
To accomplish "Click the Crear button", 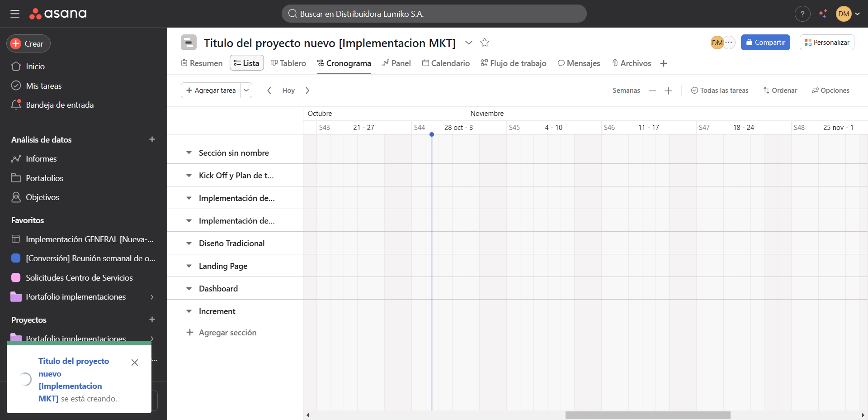I will [28, 44].
